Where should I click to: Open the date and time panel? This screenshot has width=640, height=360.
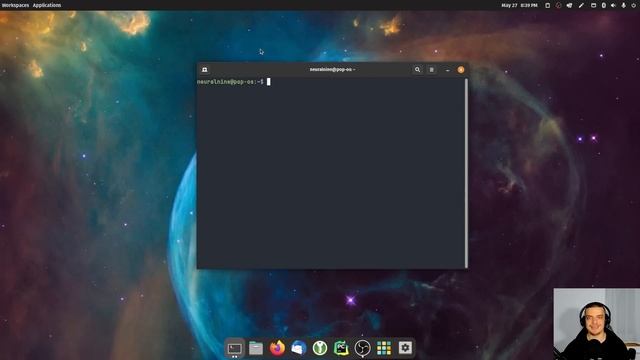coord(519,5)
